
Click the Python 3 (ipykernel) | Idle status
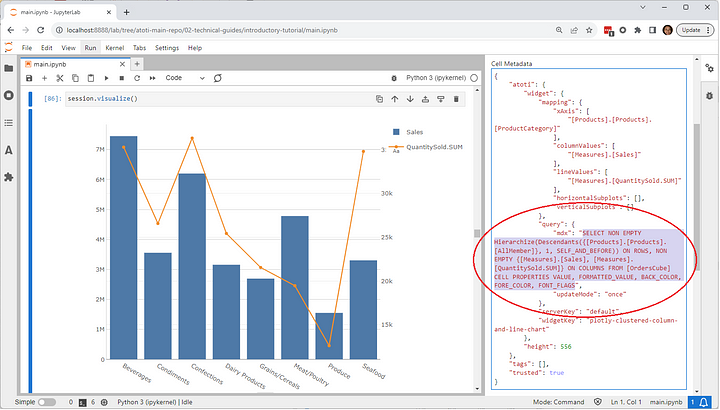coord(155,402)
